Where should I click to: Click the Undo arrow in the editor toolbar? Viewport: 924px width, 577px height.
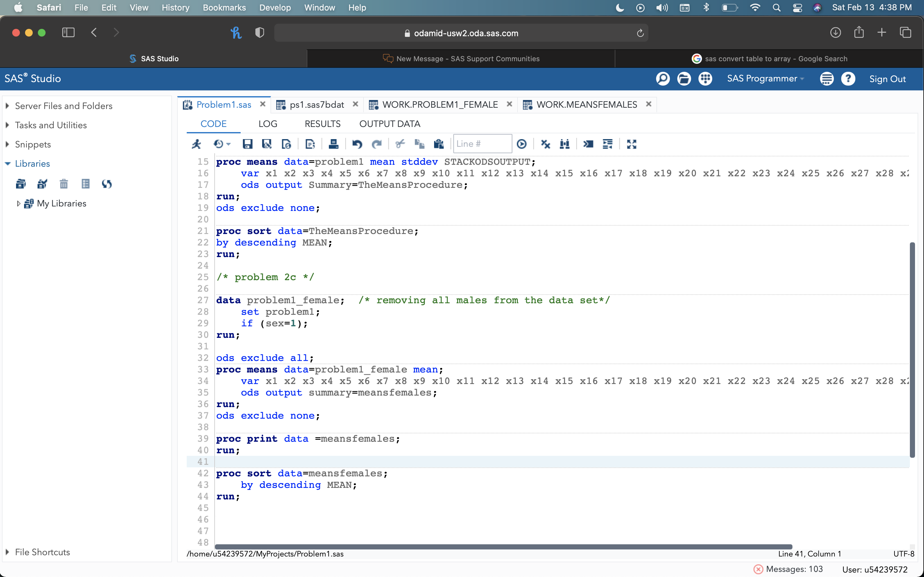pyautogui.click(x=357, y=144)
